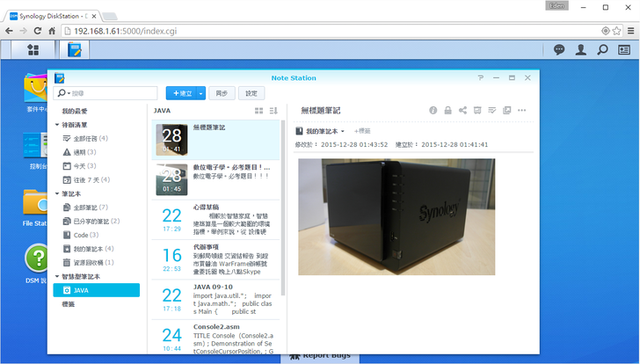
Task: Toggle note list sort order
Action: pos(273,111)
